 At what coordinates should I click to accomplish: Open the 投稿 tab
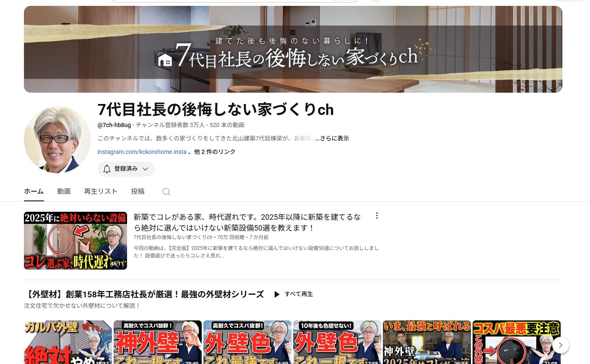[x=138, y=191]
